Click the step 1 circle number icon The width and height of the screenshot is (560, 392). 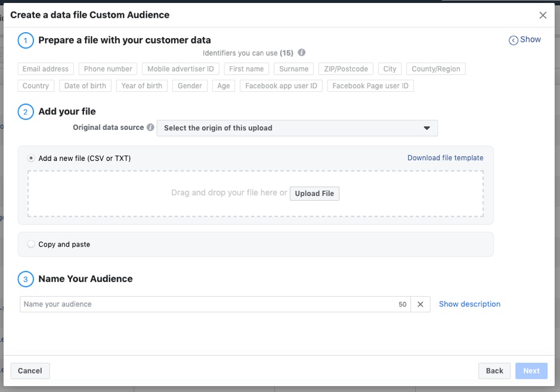click(x=26, y=41)
